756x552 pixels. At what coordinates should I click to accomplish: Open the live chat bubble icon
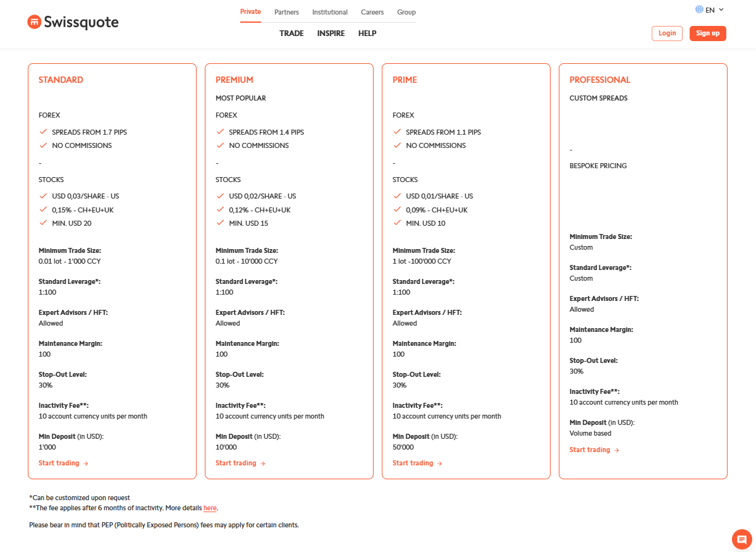(741, 539)
